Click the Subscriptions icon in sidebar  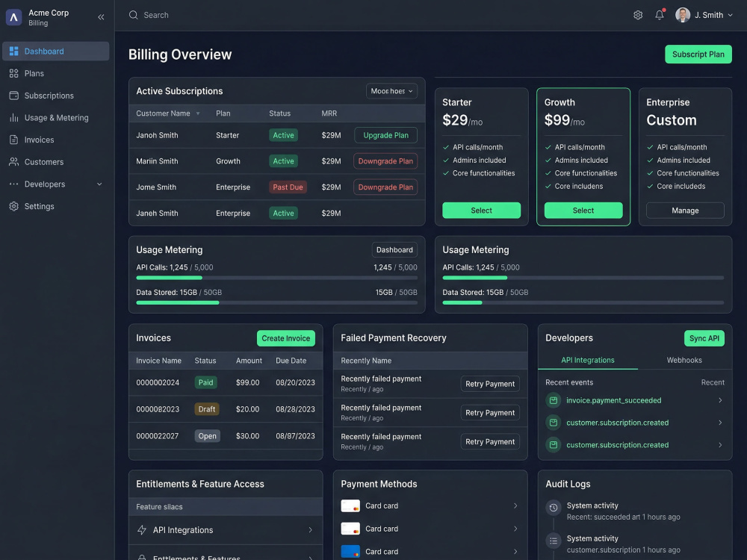tap(13, 96)
